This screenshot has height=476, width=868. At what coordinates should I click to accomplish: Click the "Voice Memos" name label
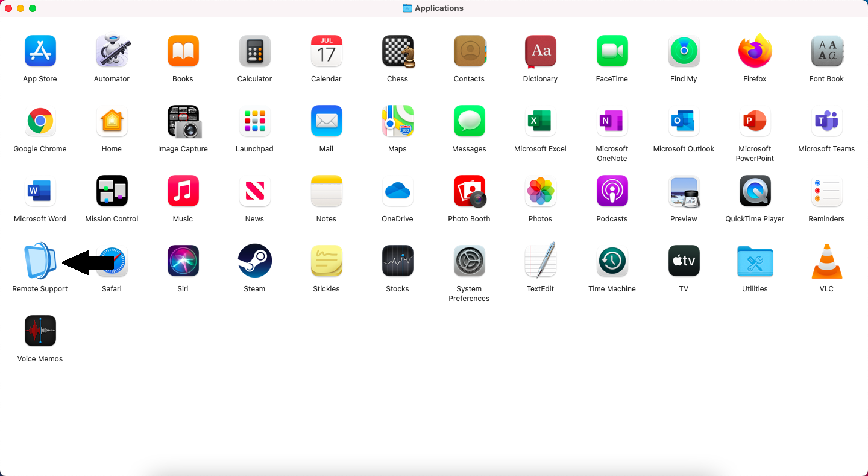pos(40,359)
